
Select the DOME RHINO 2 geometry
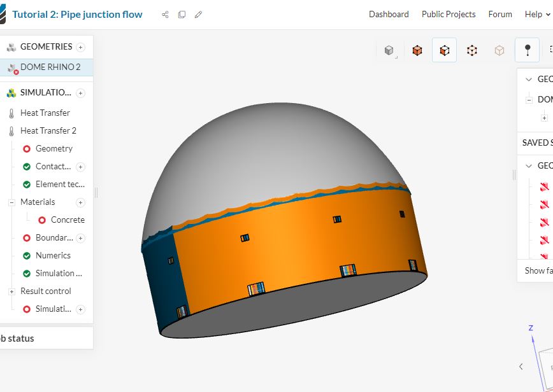click(x=50, y=67)
